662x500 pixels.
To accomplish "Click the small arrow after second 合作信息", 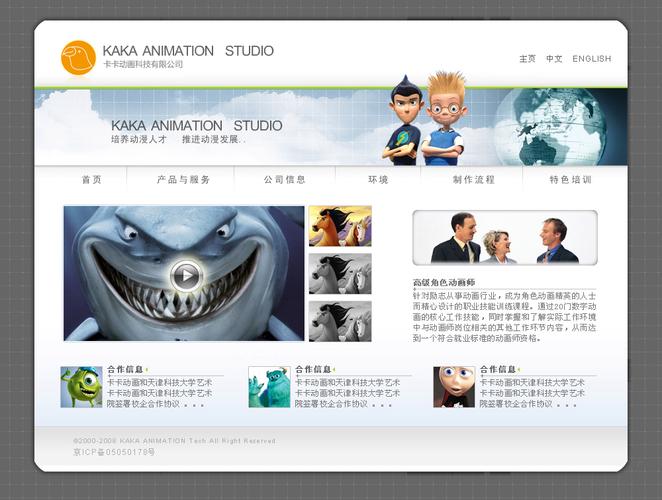I will (x=334, y=370).
